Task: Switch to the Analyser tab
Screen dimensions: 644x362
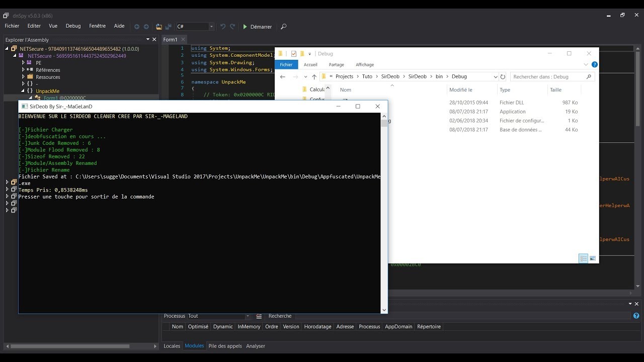Action: point(256,346)
